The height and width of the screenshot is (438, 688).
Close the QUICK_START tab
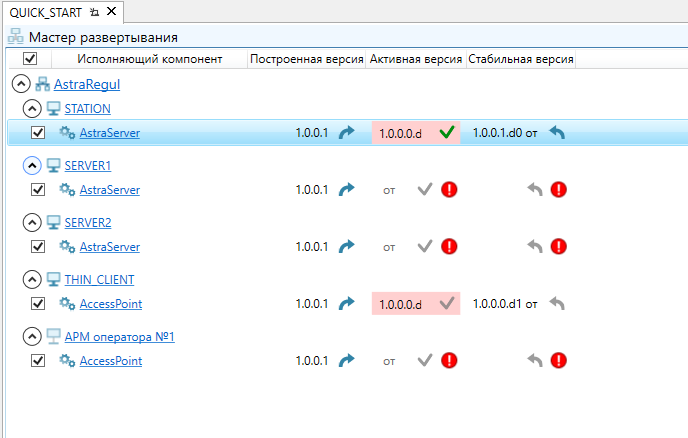point(111,12)
